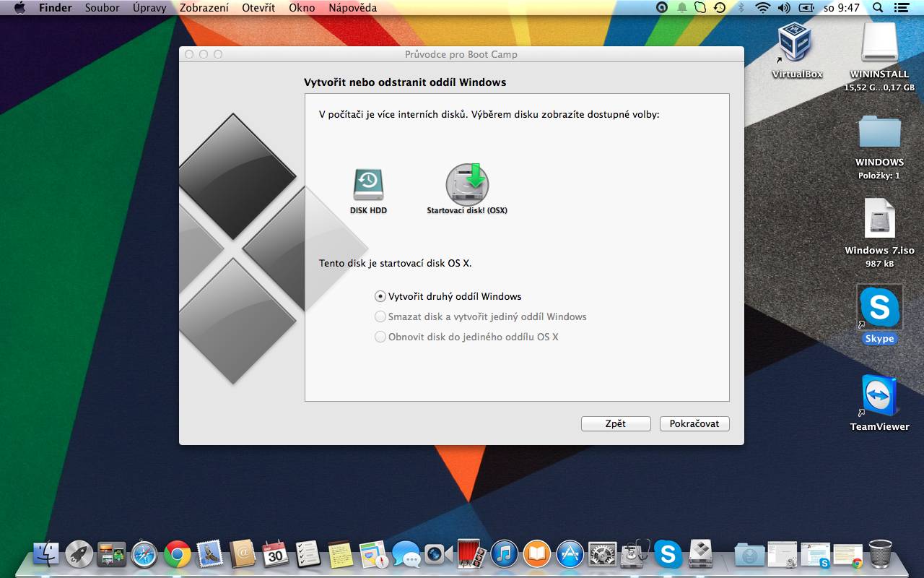This screenshot has height=578, width=924.
Task: Choose Smazat disk a vytvořit jediný oddíl Windows
Action: pos(480,316)
